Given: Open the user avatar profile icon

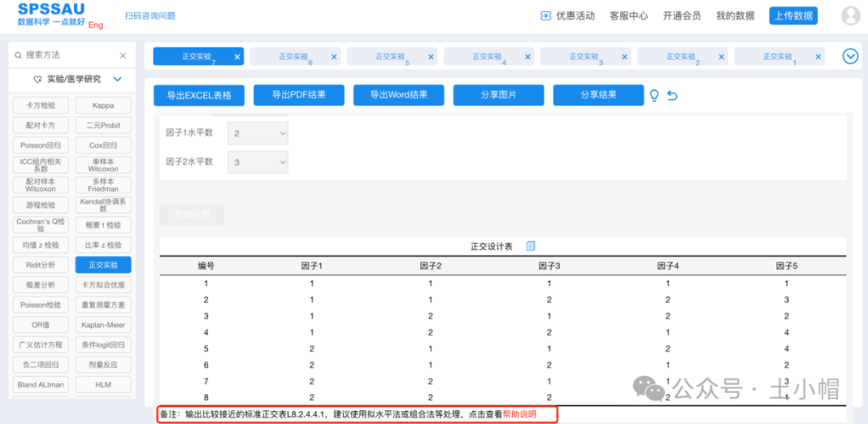Looking at the screenshot, I should coord(850,16).
